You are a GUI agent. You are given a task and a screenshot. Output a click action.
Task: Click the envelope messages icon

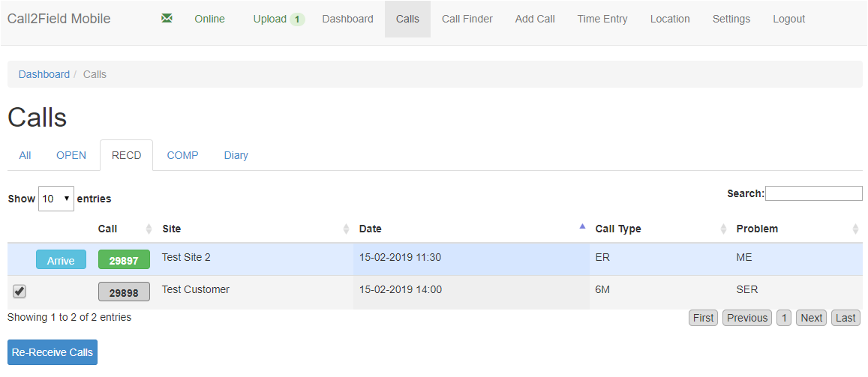point(167,19)
